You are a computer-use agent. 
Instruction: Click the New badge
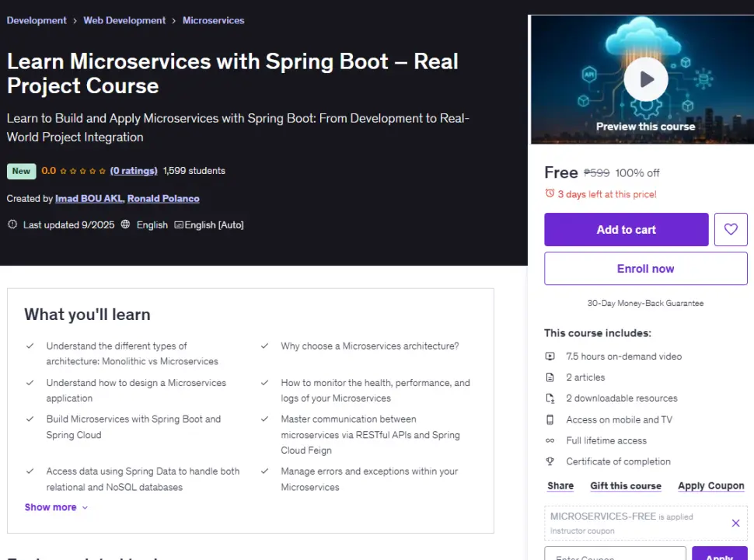21,171
